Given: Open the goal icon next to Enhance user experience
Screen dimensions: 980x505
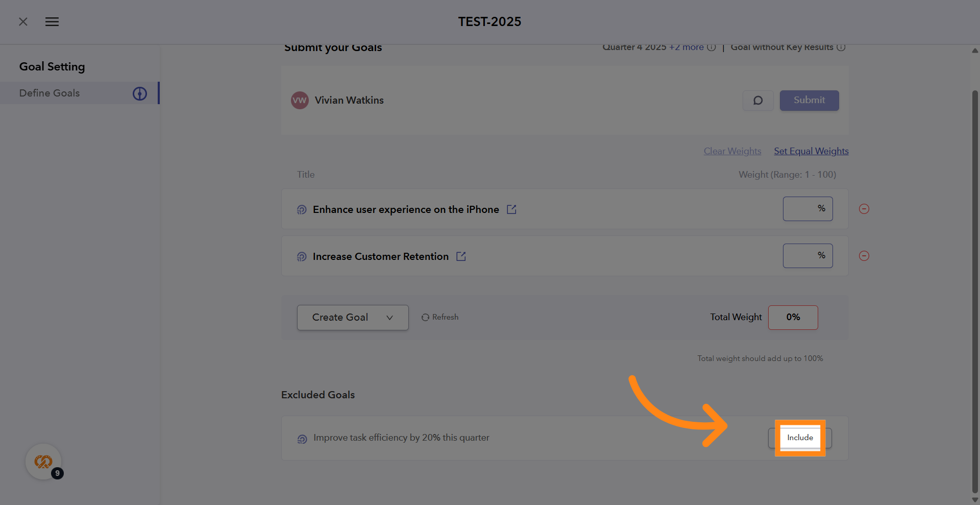Looking at the screenshot, I should coord(301,209).
